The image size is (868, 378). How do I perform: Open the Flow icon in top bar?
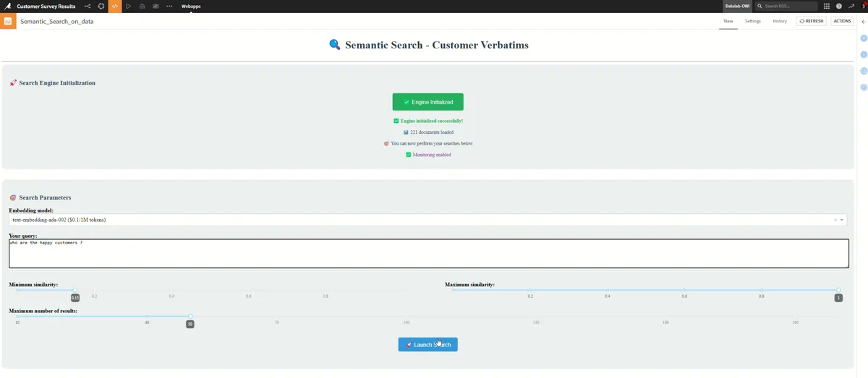[x=88, y=6]
